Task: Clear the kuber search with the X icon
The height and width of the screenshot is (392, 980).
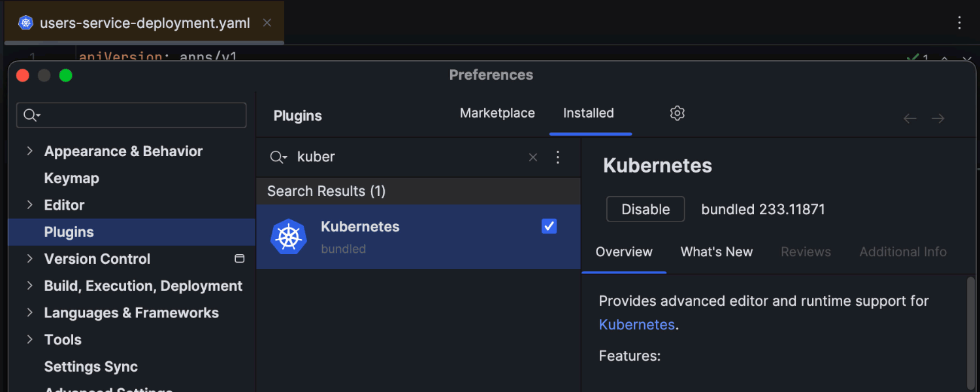Action: click(532, 157)
